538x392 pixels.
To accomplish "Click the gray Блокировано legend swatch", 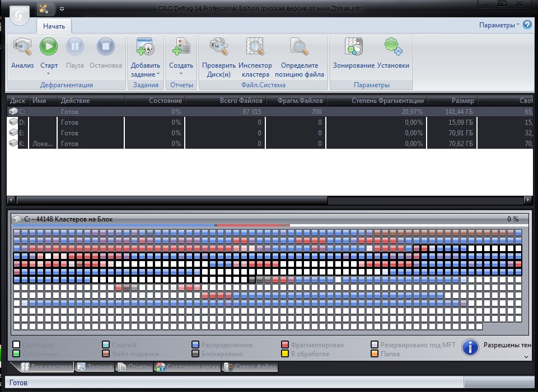I will [x=195, y=353].
